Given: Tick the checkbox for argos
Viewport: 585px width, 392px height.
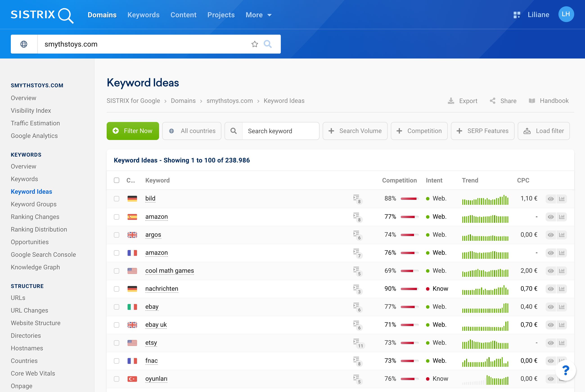Looking at the screenshot, I should coord(117,235).
